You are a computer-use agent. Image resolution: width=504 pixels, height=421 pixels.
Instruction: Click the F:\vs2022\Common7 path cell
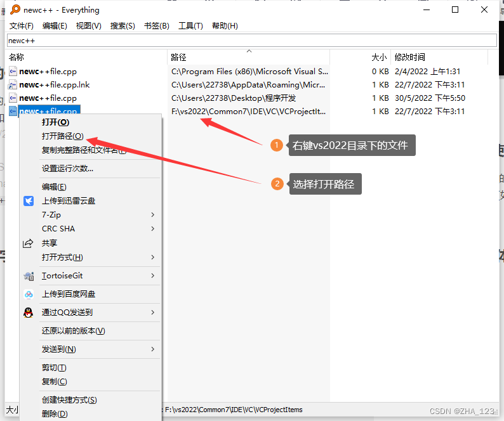pos(248,112)
